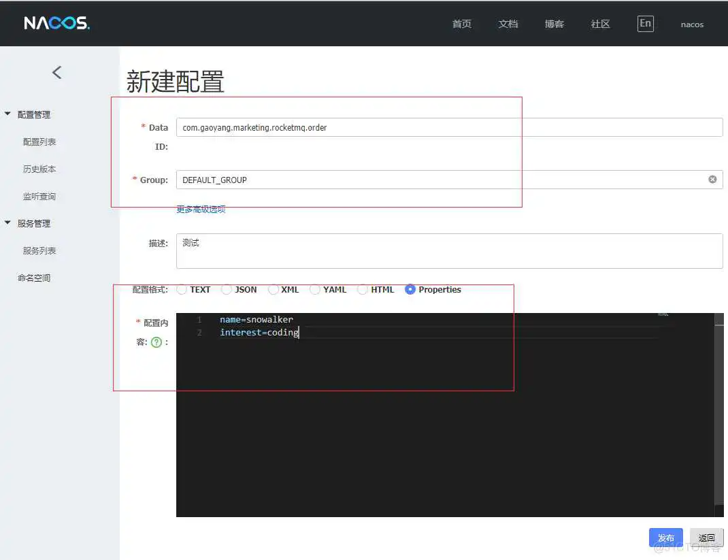Select the JSON configuration format
Viewport: 728px width, 560px height.
pos(227,289)
